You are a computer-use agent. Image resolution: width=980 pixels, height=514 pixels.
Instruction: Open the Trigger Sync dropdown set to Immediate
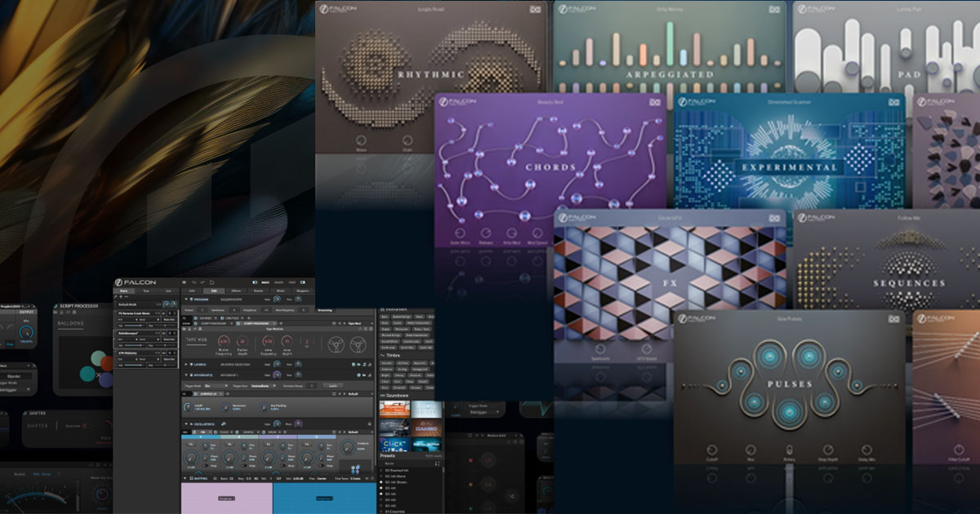click(x=263, y=385)
